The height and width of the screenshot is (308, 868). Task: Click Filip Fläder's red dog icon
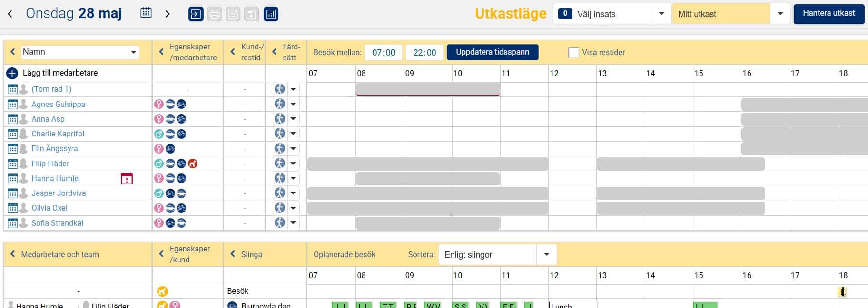193,164
